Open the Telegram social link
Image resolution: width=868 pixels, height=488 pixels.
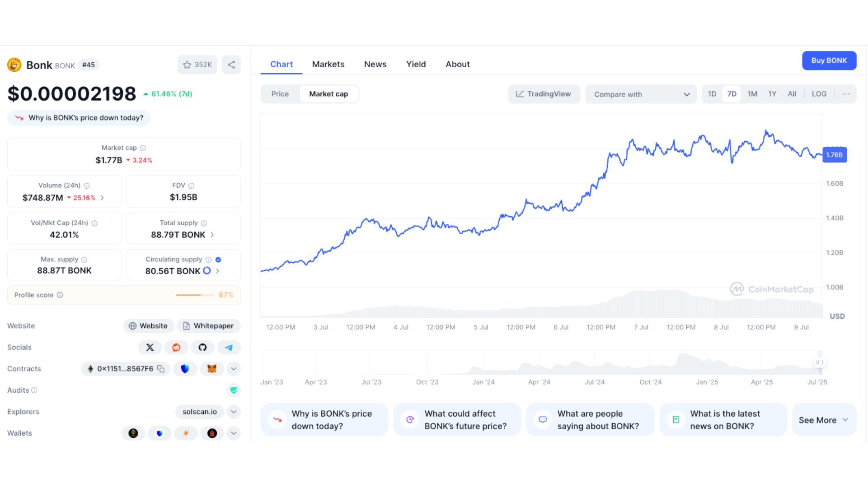pyautogui.click(x=229, y=348)
